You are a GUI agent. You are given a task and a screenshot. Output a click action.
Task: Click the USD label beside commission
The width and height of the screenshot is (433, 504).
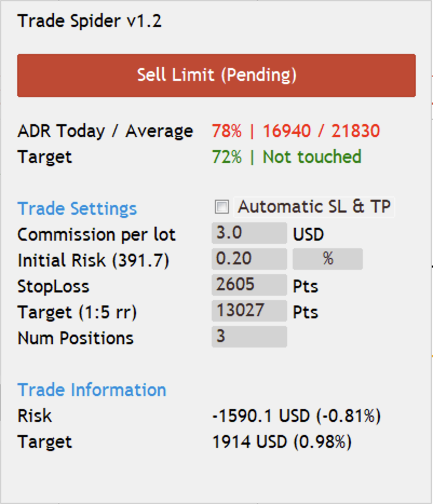[308, 234]
